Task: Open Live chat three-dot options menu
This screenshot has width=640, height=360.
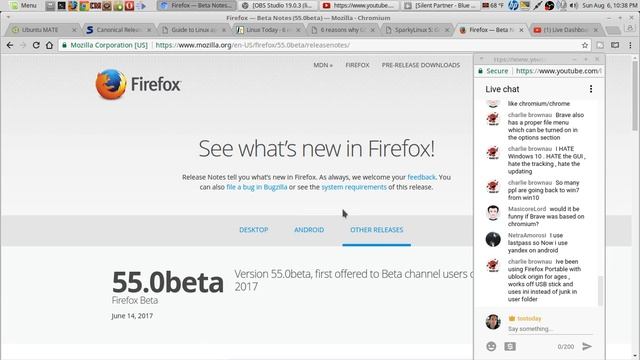Action: click(591, 89)
